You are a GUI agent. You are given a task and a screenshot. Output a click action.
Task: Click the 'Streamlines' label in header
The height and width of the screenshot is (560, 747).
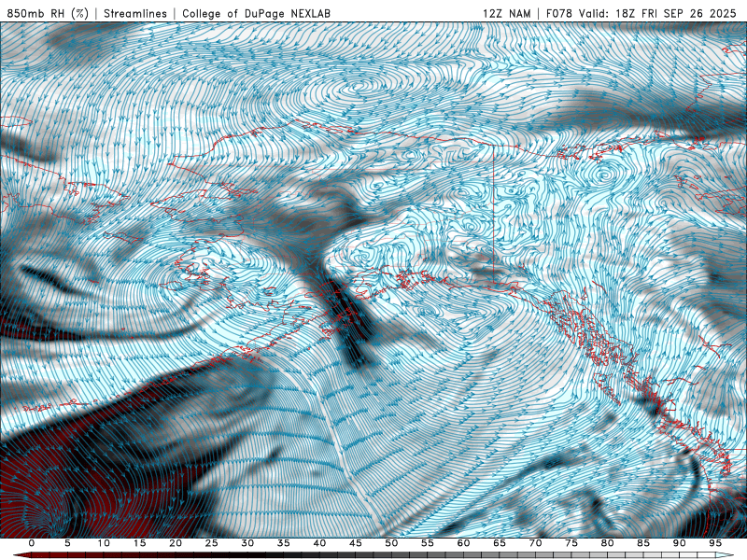(x=135, y=13)
